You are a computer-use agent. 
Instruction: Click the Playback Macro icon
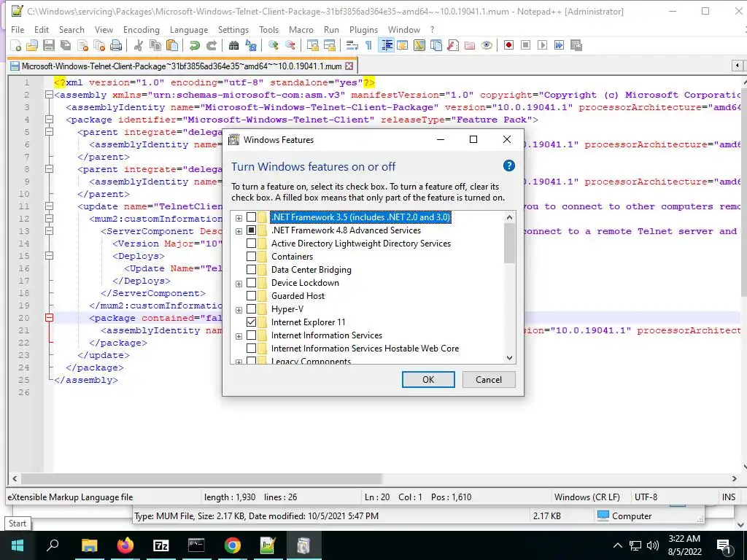click(x=542, y=45)
